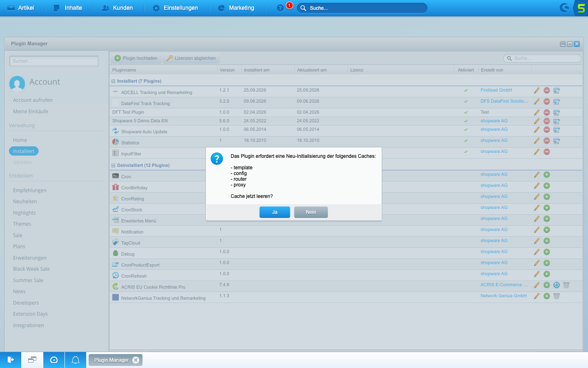The width and height of the screenshot is (588, 368).
Task: Open Themes section in sidebar
Action: [x=22, y=224]
